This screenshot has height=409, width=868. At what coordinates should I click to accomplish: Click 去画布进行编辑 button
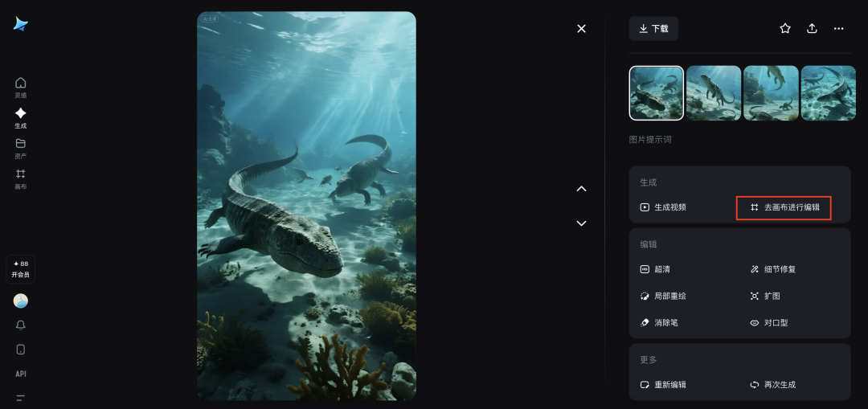[x=784, y=207]
